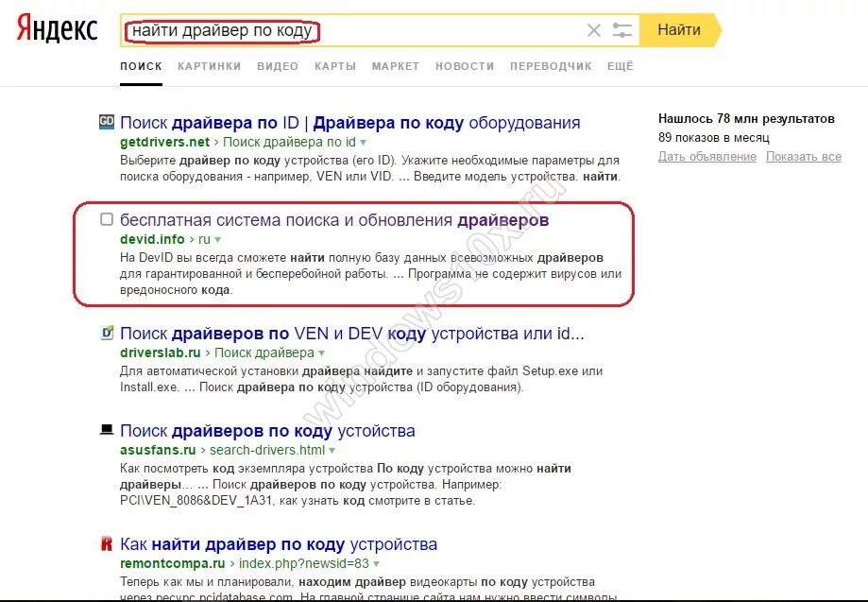Click the 'Нашлось 78 млн результатов' text
Viewport: 868px width, 602px height.
click(746, 118)
